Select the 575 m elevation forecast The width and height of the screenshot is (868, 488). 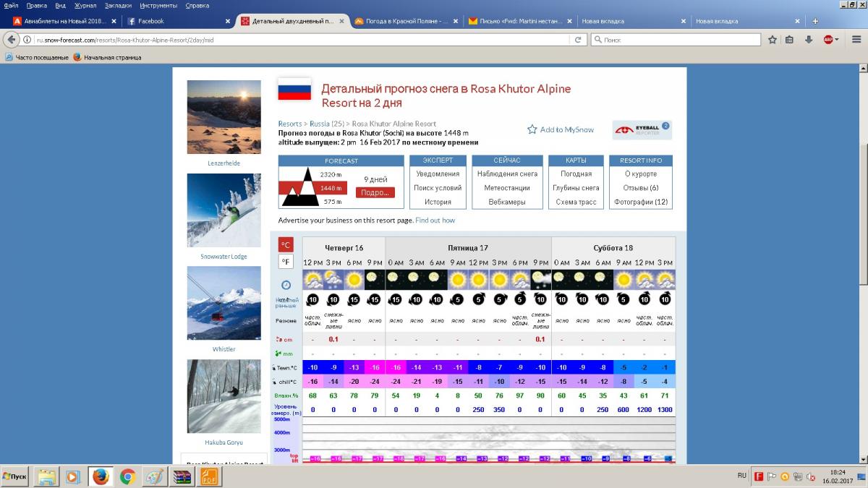tap(332, 202)
